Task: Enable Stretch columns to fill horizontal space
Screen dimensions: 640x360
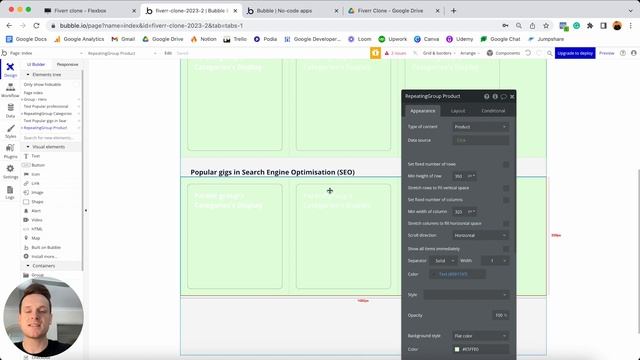Action: [506, 224]
